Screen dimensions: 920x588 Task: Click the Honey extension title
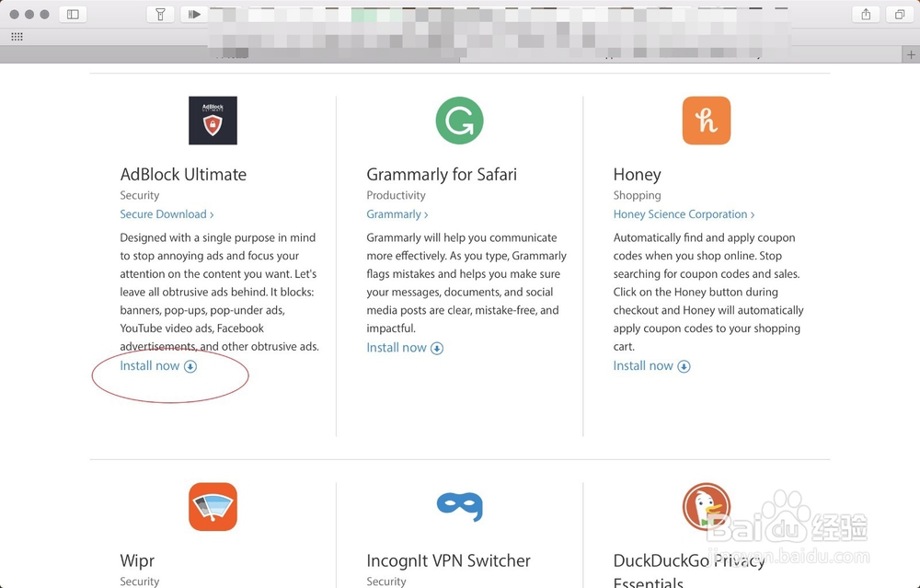(637, 174)
